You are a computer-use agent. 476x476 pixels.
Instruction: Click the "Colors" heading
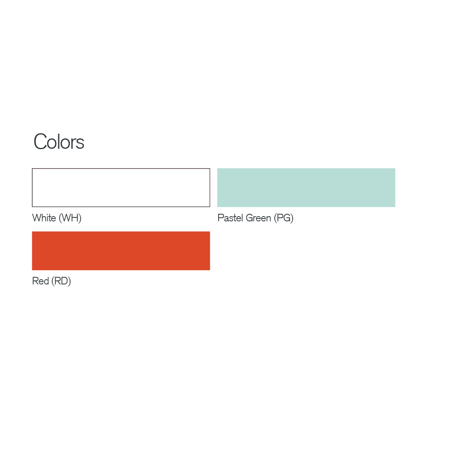coord(59,142)
